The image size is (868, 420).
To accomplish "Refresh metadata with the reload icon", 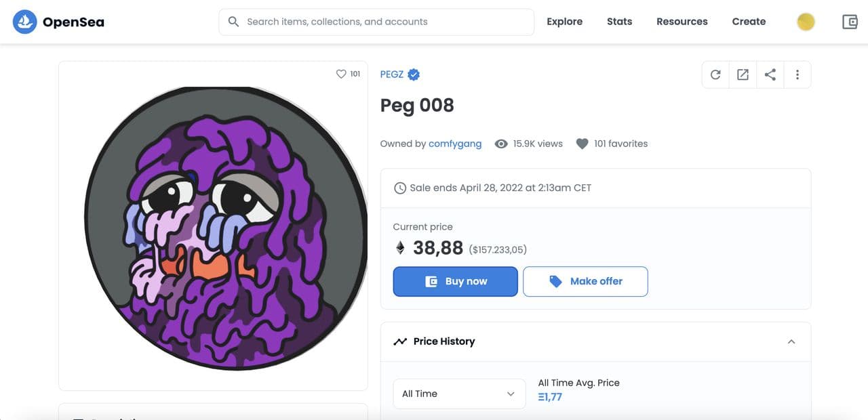I will coord(715,75).
